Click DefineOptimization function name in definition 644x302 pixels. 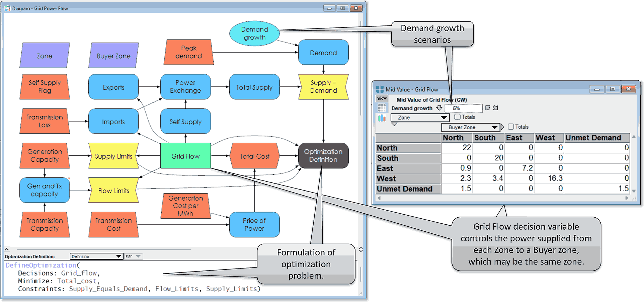tap(41, 265)
